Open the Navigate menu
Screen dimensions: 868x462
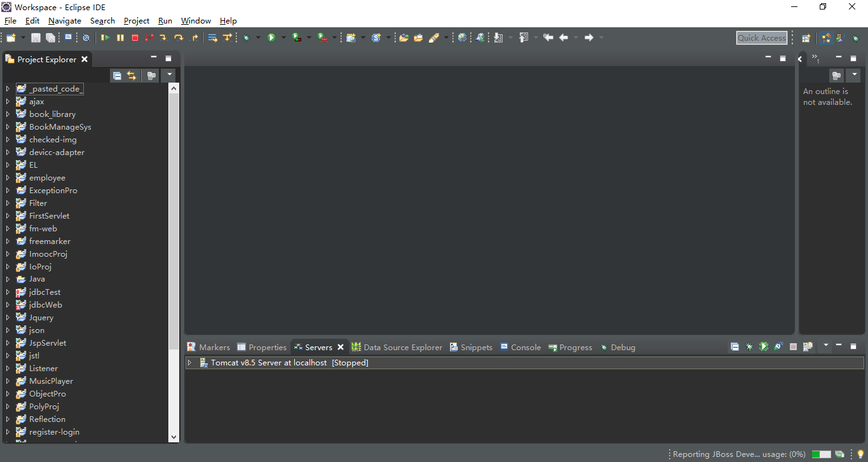click(65, 21)
